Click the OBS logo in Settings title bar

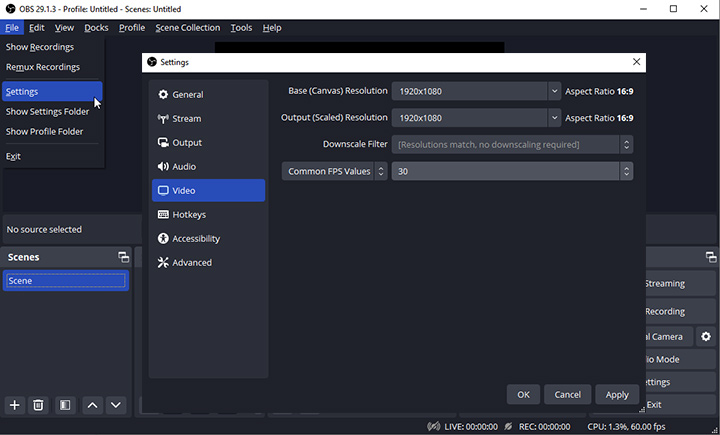pyautogui.click(x=152, y=62)
